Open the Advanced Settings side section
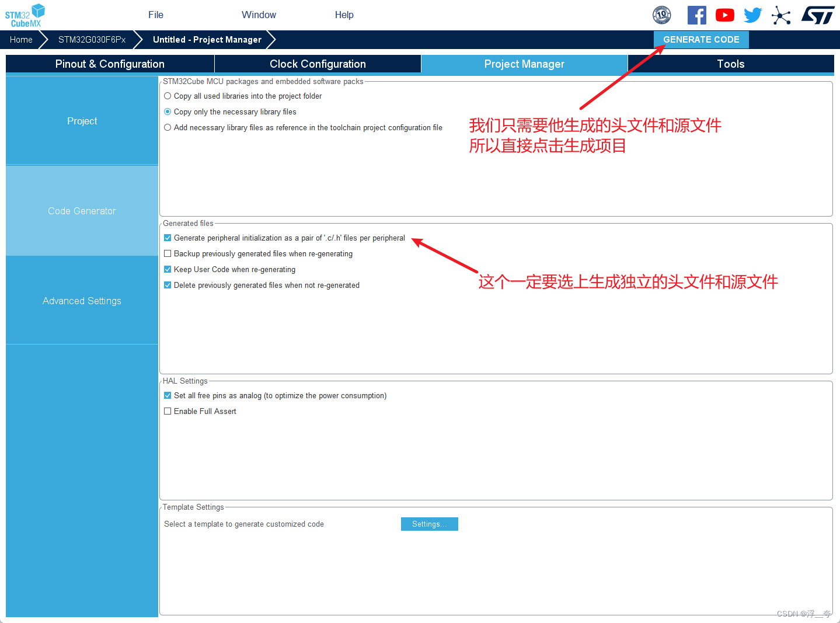This screenshot has width=840, height=623. pos(82,301)
